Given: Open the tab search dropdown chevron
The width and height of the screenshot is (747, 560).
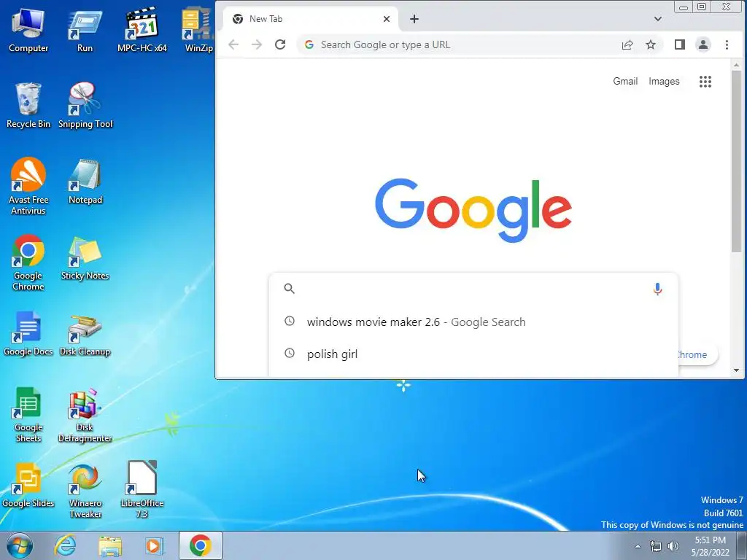Looking at the screenshot, I should coord(657,19).
